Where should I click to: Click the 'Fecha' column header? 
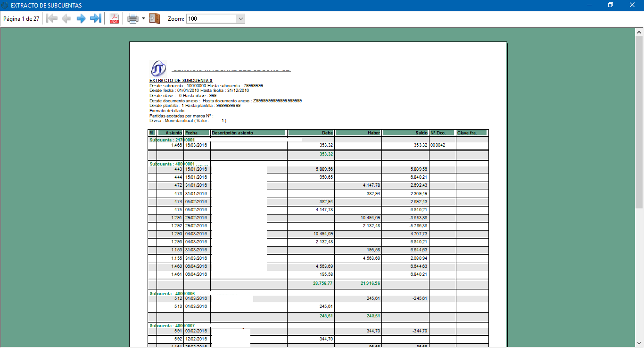(197, 133)
